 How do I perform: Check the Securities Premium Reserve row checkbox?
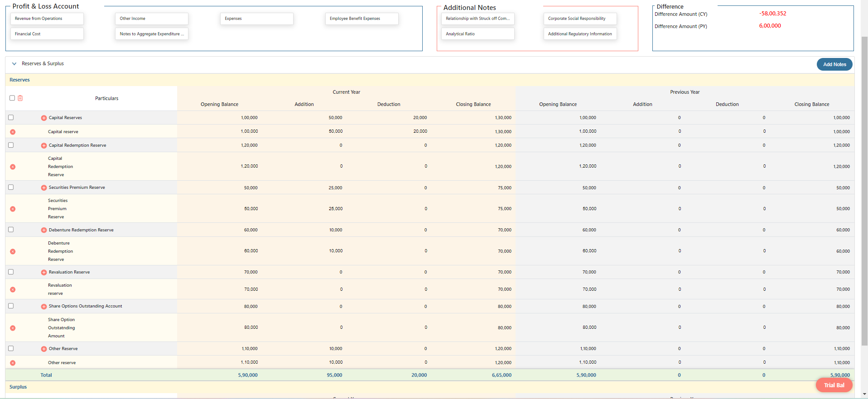point(11,187)
